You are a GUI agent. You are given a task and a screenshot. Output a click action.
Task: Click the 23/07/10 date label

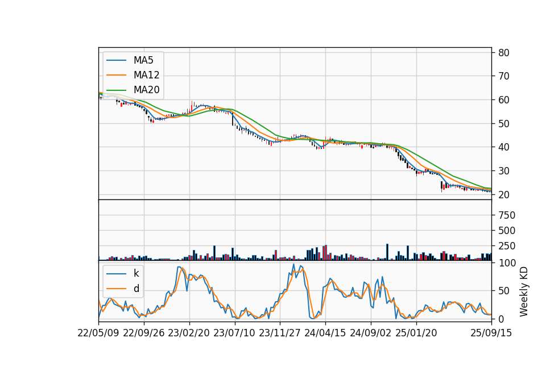[234, 333]
